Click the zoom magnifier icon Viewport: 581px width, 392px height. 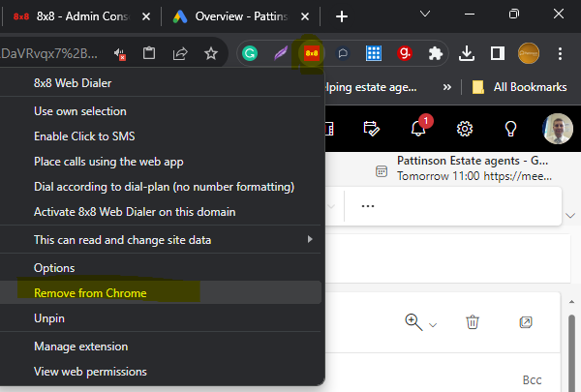pyautogui.click(x=413, y=322)
